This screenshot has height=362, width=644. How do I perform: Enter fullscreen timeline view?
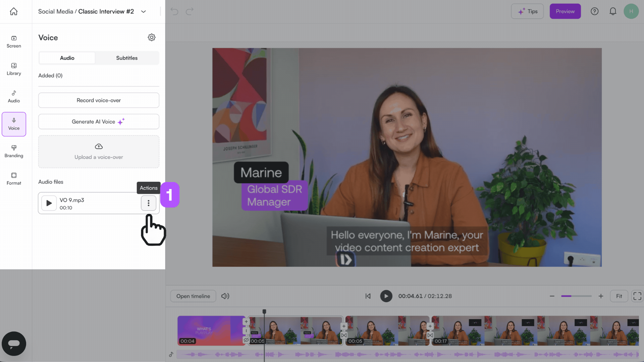637,296
